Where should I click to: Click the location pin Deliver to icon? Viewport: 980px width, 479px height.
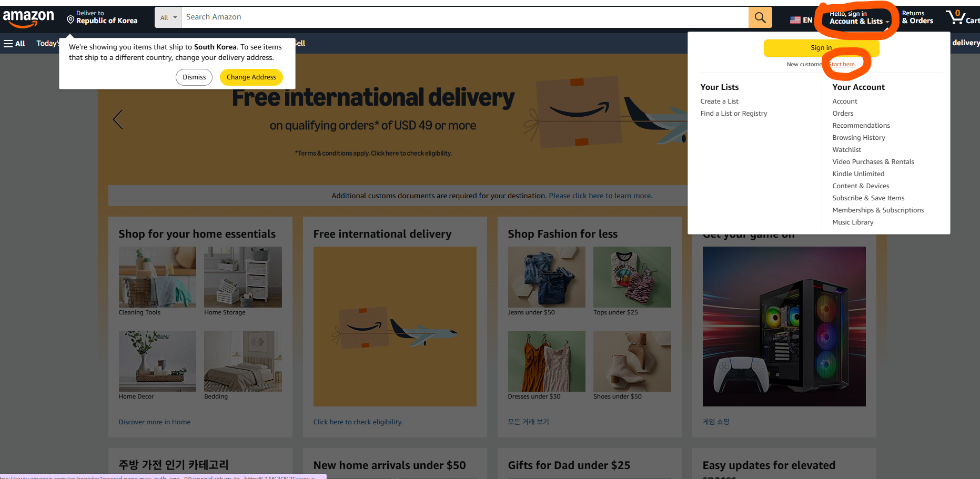[70, 19]
